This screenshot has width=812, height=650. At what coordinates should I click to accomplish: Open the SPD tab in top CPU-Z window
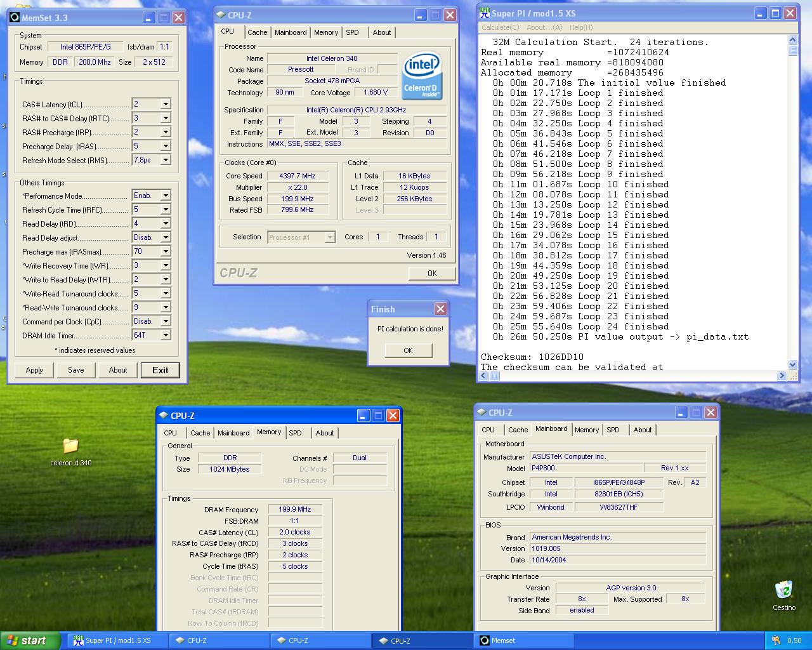352,32
